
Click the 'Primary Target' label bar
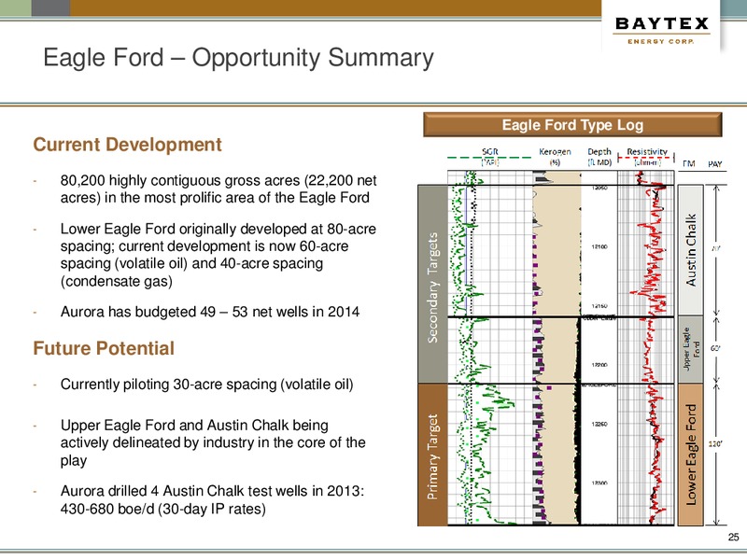432,455
